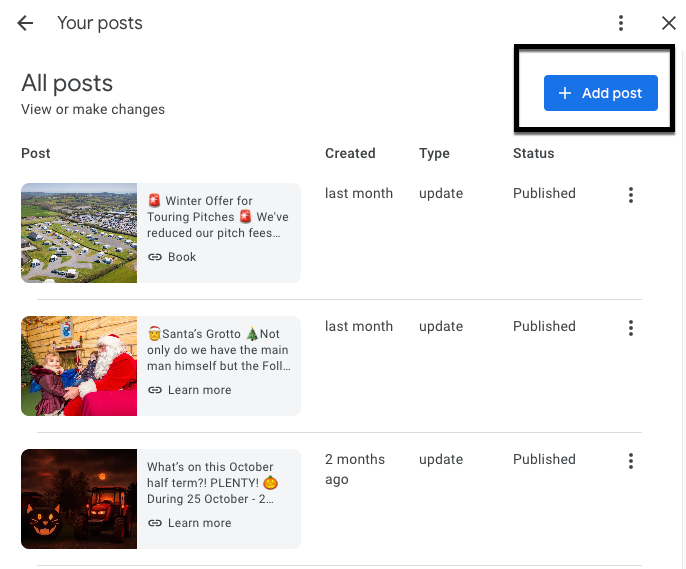Image resolution: width=686 pixels, height=569 pixels.
Task: Open options menu for Santa's Grotto post
Action: [630, 328]
